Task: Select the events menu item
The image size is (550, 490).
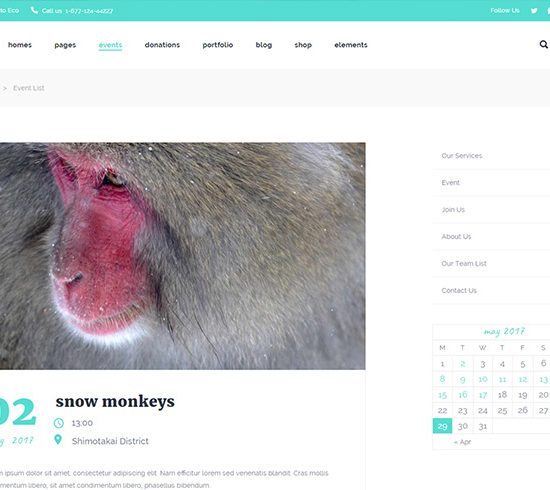Action: point(110,45)
